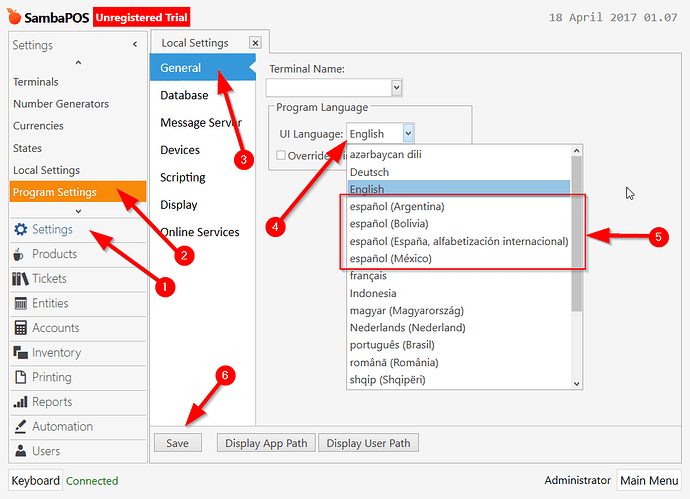Click the Unregistered Trial badge
The width and height of the screenshot is (690, 499).
coord(142,17)
